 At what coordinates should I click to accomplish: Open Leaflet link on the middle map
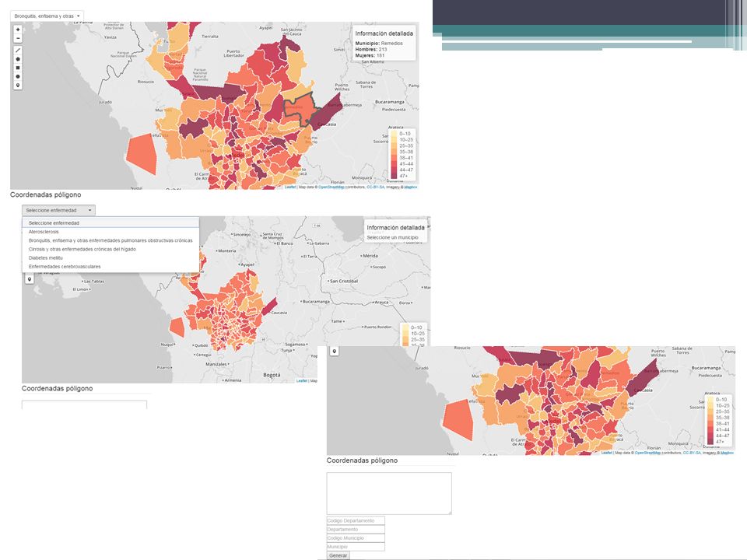tap(302, 381)
